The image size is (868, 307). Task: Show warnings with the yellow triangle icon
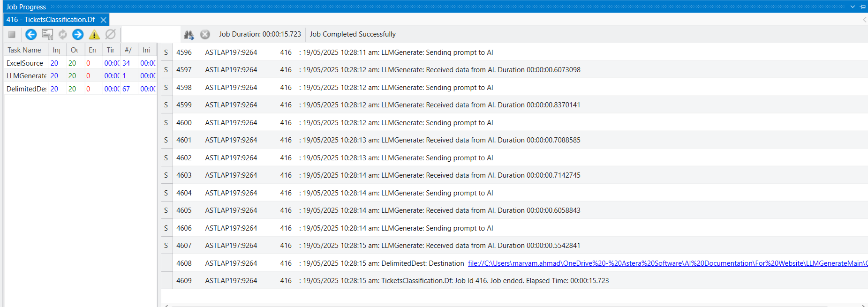click(x=94, y=34)
